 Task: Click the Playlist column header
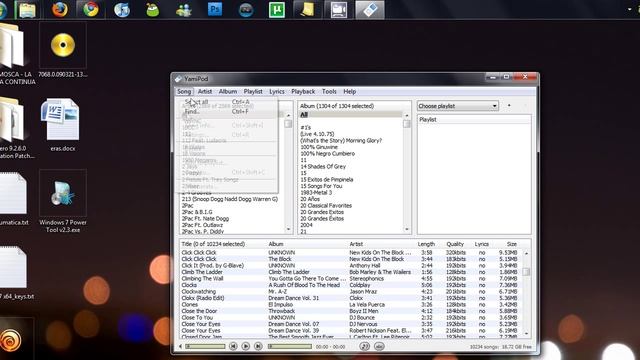[x=474, y=120]
